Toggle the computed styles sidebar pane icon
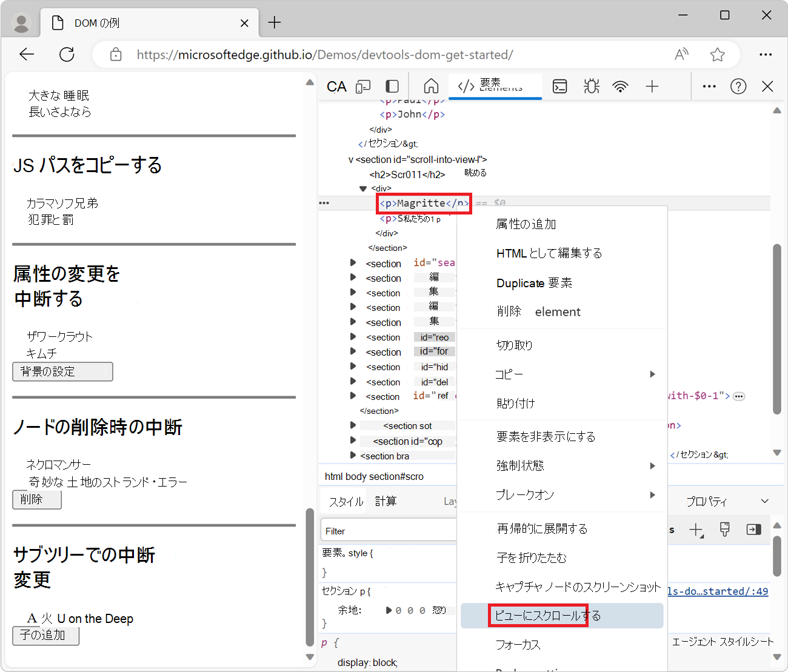 tap(753, 530)
